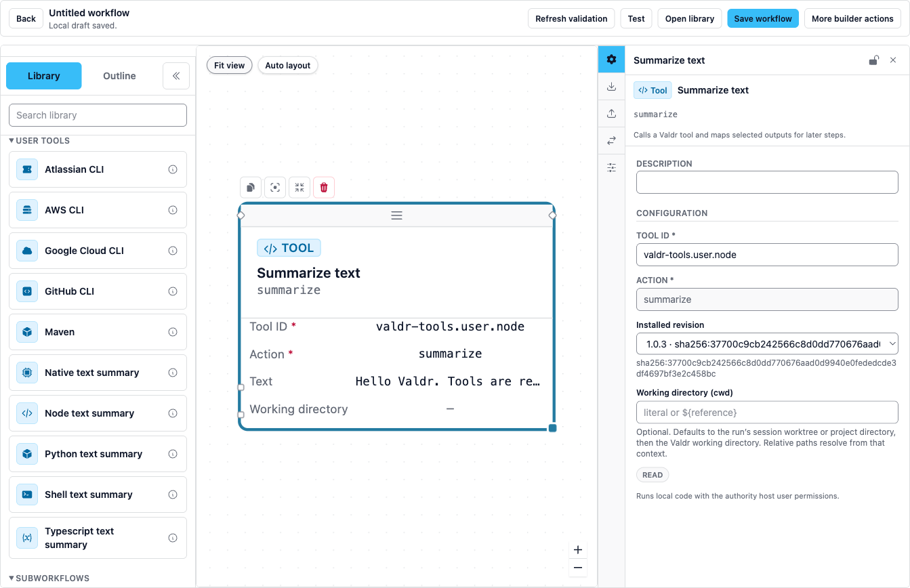The width and height of the screenshot is (910, 588).
Task: Switch to the Library tab
Action: 44,76
